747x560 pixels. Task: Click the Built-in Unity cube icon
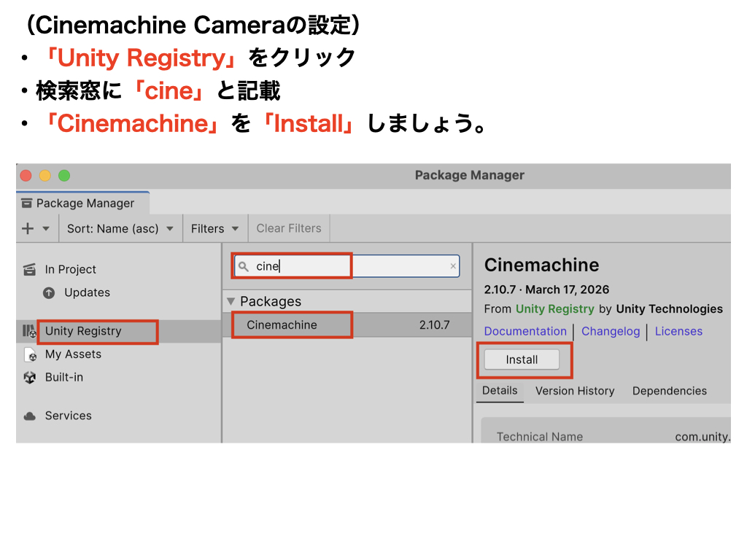coord(29,378)
